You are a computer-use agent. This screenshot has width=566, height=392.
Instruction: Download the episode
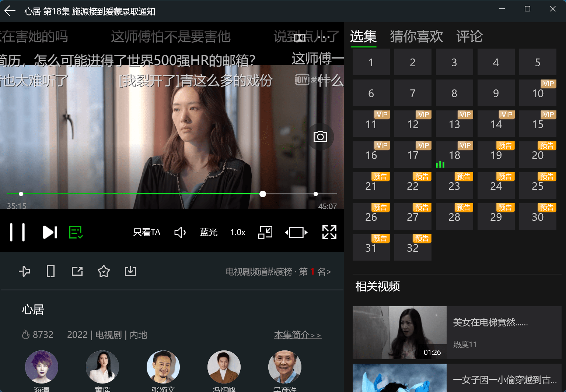point(130,272)
